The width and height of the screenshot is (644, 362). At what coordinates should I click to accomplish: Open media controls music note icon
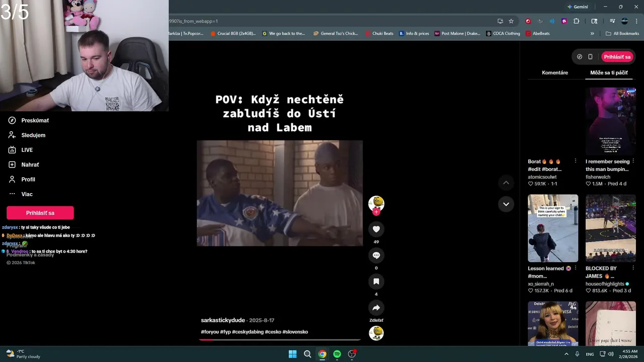[612, 21]
